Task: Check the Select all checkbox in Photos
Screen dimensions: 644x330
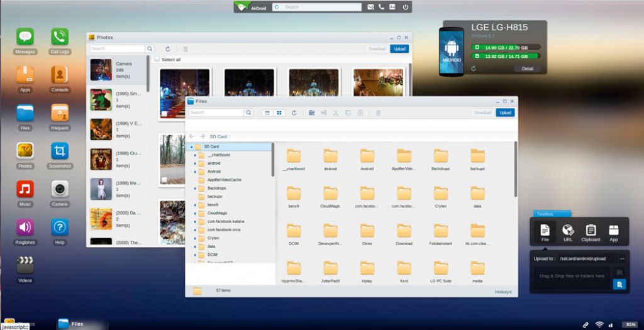Action: point(157,60)
